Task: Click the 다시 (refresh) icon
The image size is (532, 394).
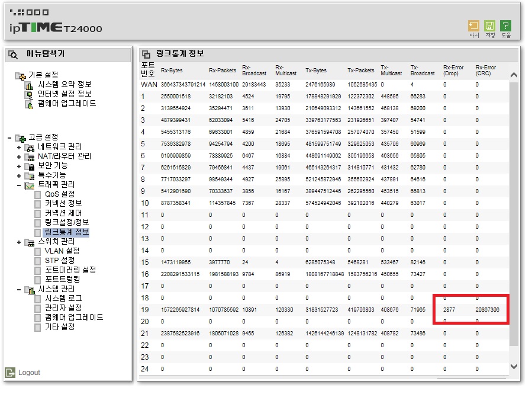Action: (x=473, y=26)
